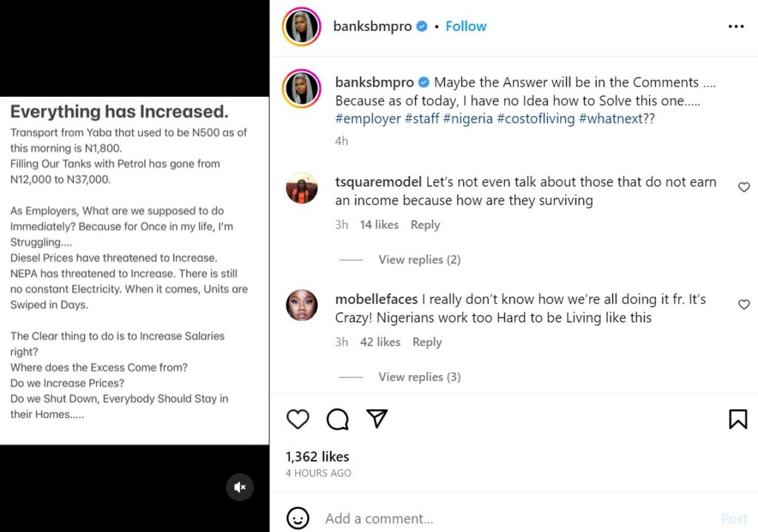The image size is (758, 532).
Task: Like mobellefaces' comment
Action: tap(744, 305)
